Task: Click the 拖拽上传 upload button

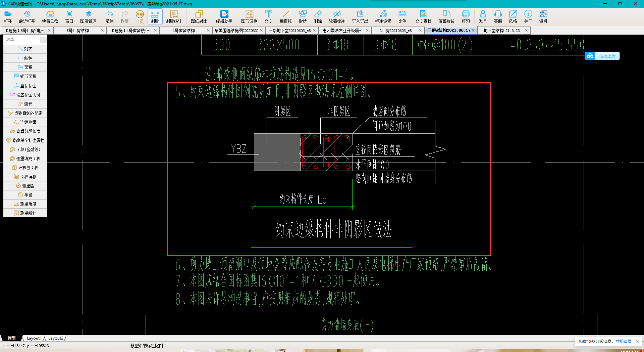Action: tap(602, 56)
